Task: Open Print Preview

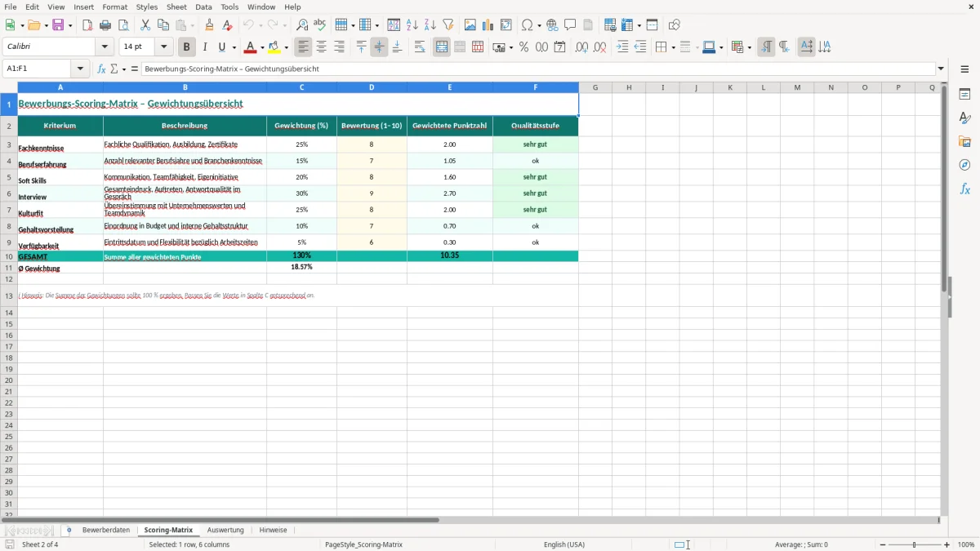Action: 123,25
